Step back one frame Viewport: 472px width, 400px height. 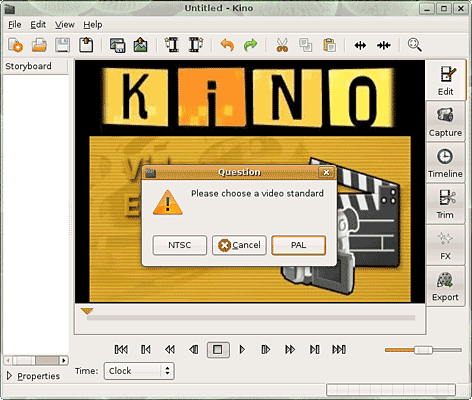194,349
